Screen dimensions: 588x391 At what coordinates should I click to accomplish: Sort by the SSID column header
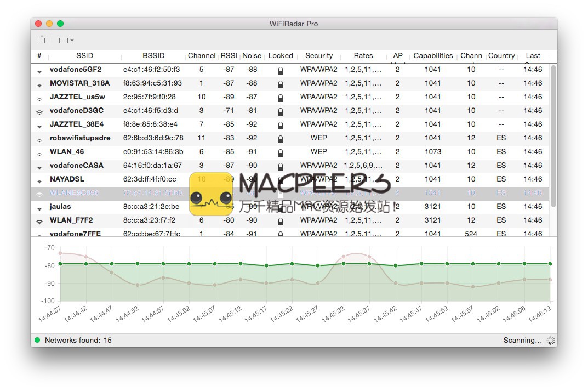point(84,55)
